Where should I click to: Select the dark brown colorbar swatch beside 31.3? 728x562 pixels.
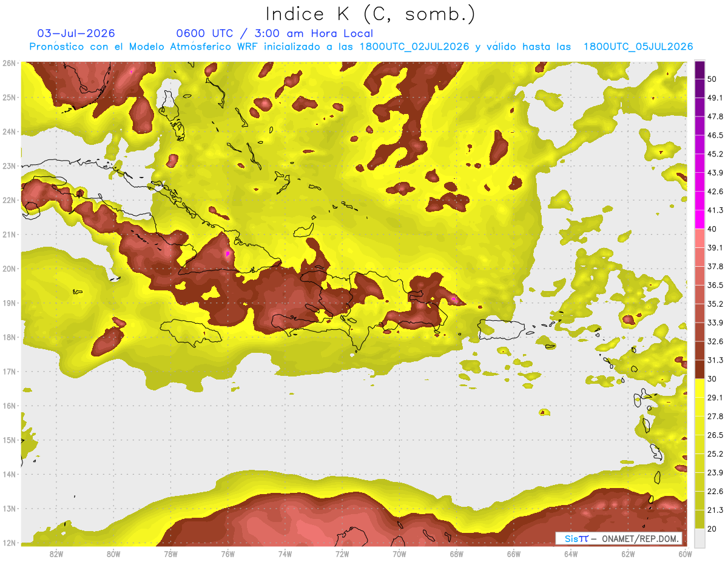[699, 369]
